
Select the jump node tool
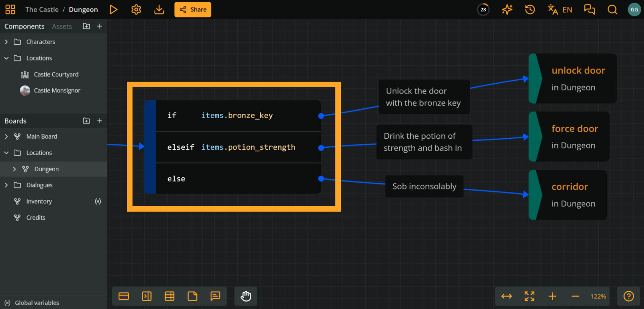(x=147, y=296)
